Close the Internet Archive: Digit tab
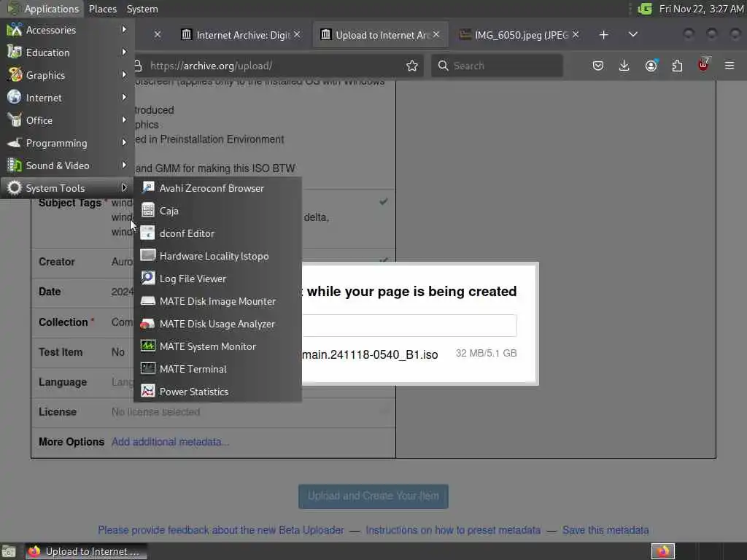Image resolution: width=747 pixels, height=560 pixels. (297, 34)
